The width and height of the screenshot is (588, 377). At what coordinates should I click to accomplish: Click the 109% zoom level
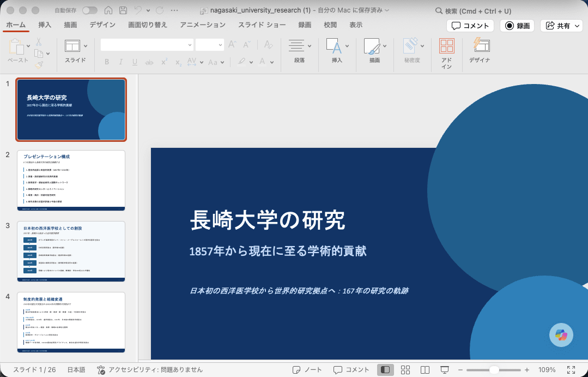coord(547,370)
